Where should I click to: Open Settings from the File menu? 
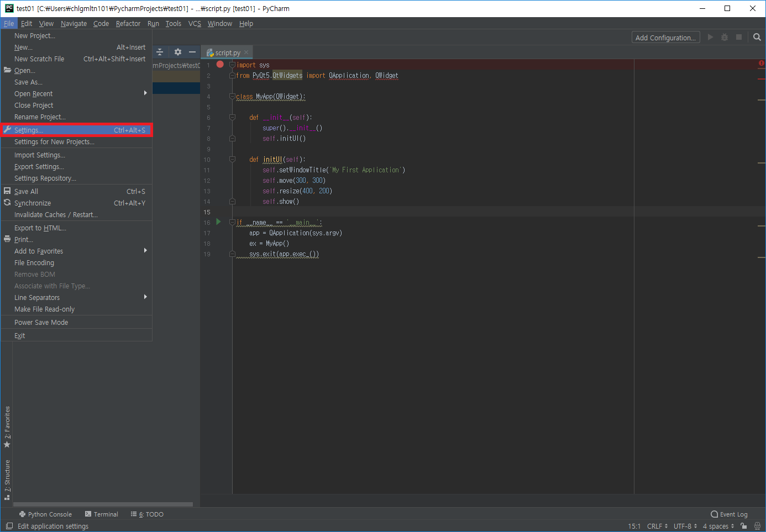click(x=76, y=130)
